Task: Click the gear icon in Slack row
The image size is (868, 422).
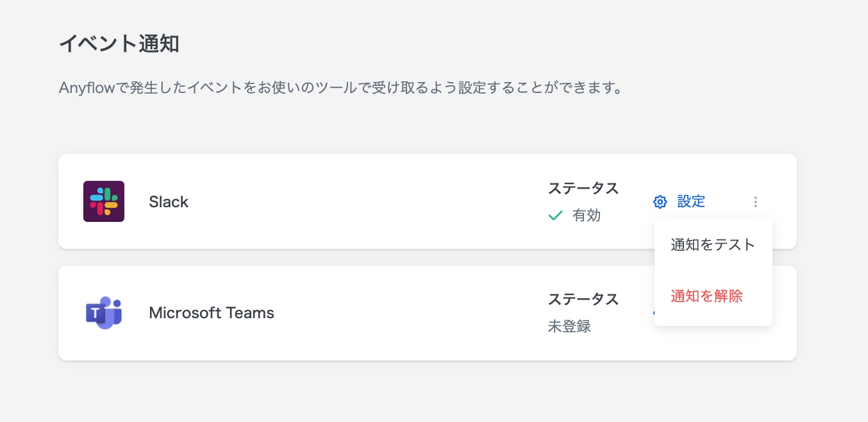Action: 660,202
